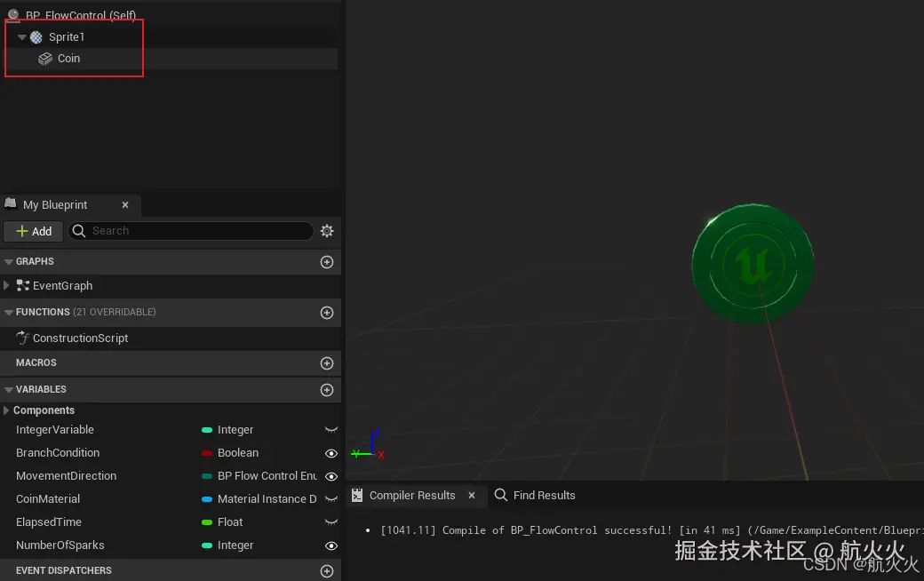Toggle ElapsedTime instance editable eye
The height and width of the screenshot is (581, 924).
coord(331,522)
